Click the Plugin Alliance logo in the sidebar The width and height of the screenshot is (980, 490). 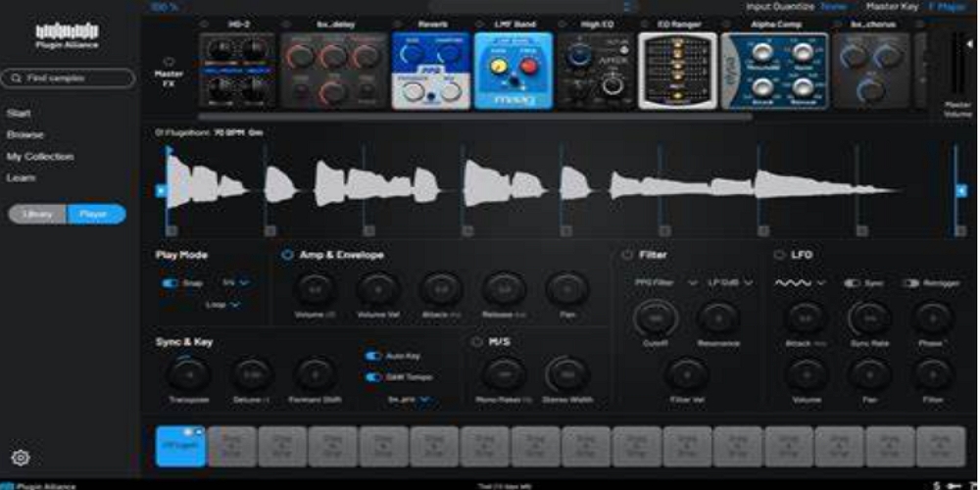coord(67,35)
